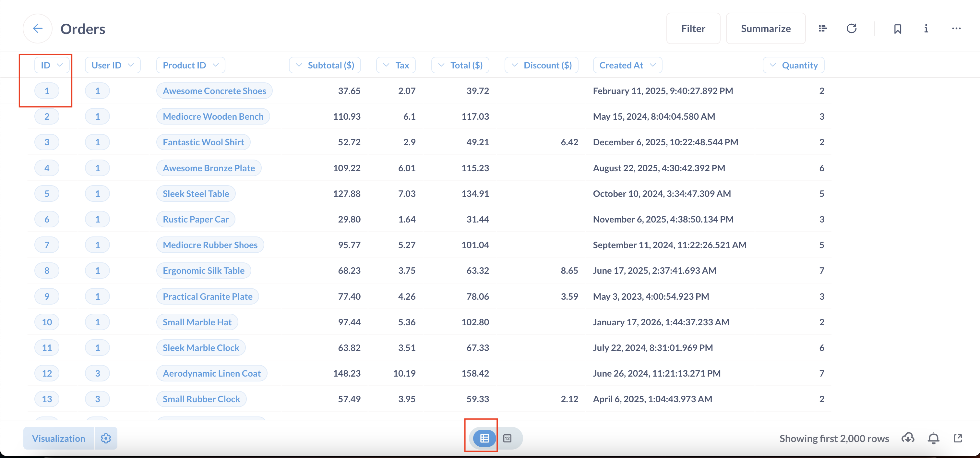980x458 pixels.
Task: Open the ID column header dropdown
Action: [x=52, y=65]
